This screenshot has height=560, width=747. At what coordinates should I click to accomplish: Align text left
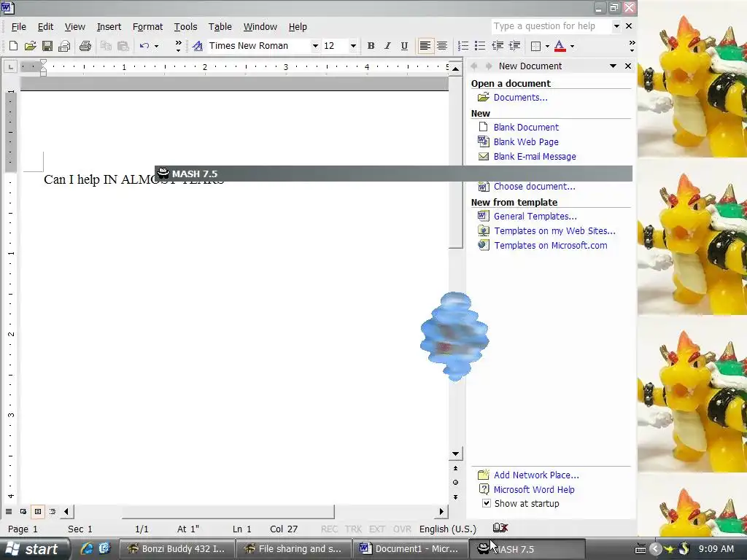[425, 46]
